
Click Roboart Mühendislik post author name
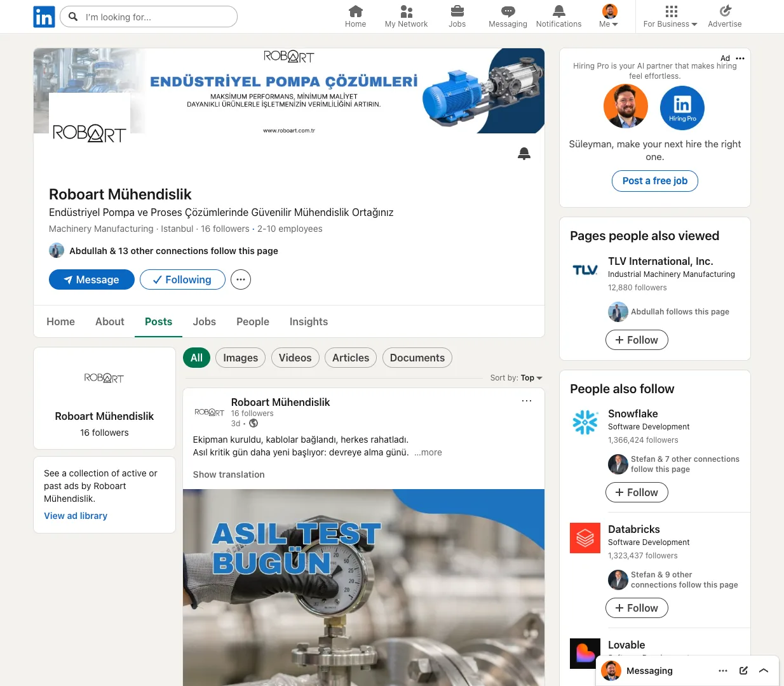(280, 402)
